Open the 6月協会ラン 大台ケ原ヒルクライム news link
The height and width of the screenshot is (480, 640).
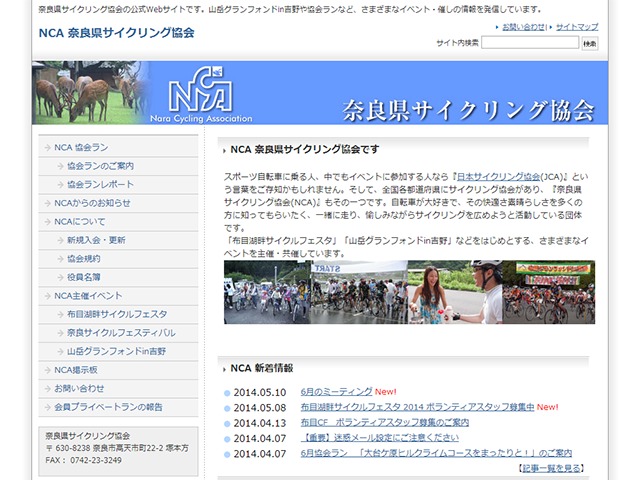coord(436,453)
